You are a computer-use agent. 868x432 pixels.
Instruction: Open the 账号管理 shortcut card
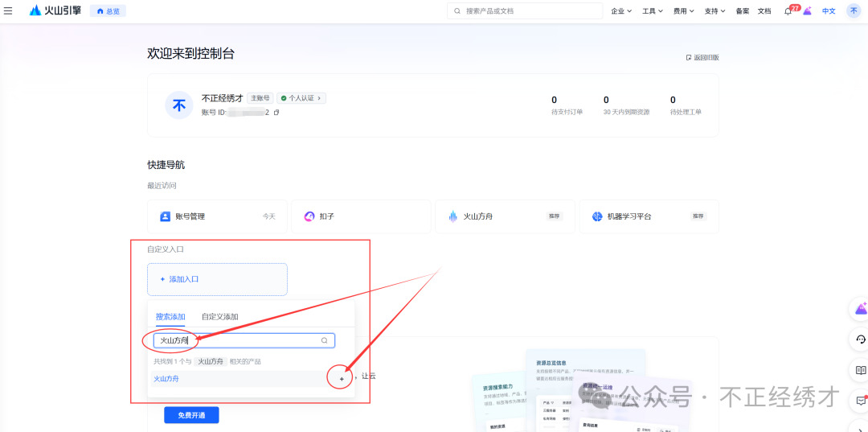pos(217,216)
